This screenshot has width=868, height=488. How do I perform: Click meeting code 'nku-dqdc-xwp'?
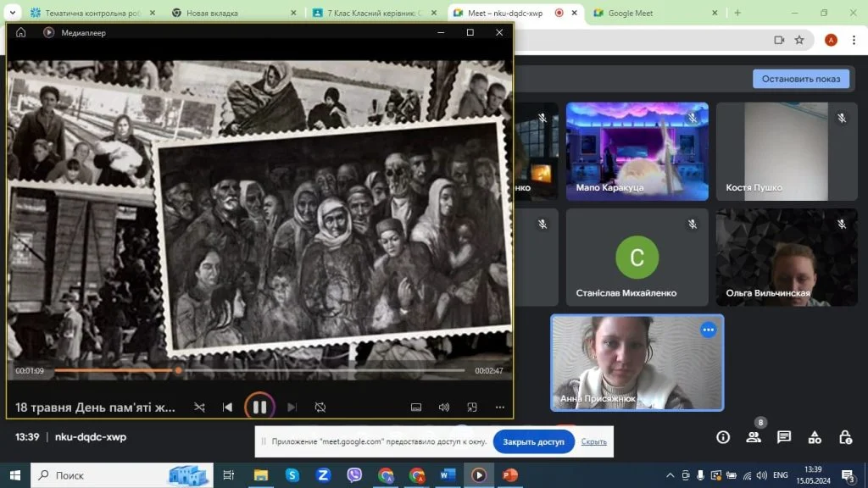[91, 437]
